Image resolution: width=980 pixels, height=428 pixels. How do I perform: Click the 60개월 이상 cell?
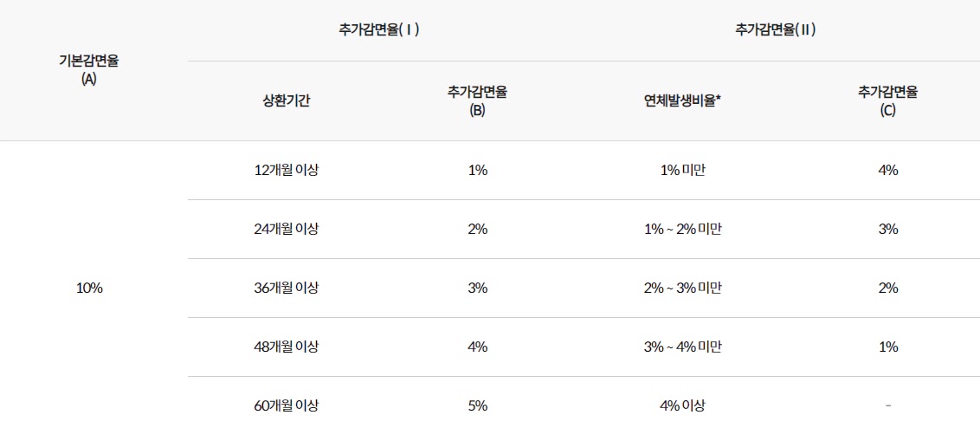[287, 405]
